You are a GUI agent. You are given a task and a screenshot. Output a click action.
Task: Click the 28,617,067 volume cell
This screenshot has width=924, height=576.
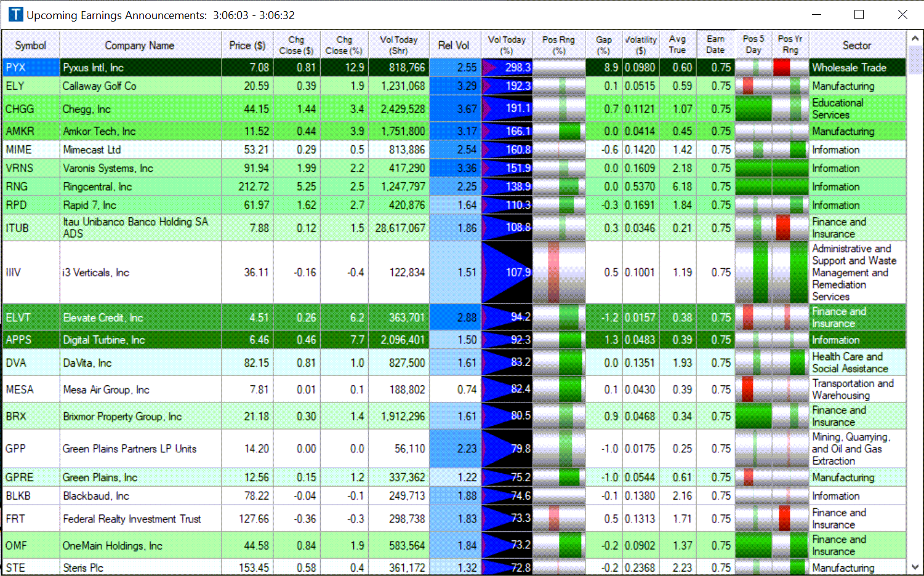tap(398, 228)
